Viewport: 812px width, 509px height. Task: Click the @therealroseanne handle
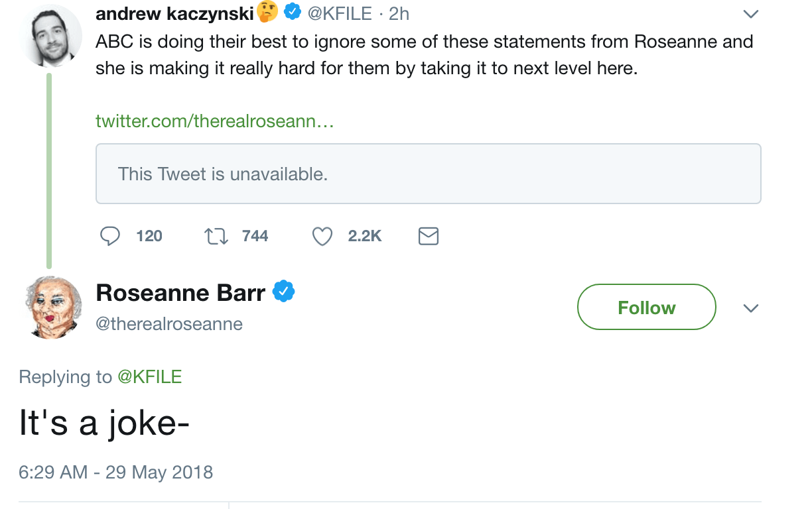click(169, 324)
